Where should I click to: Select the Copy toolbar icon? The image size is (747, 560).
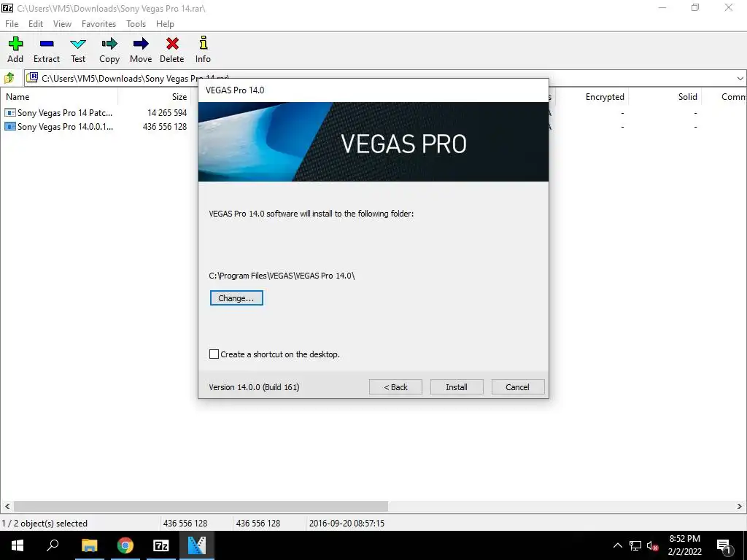[x=109, y=50]
